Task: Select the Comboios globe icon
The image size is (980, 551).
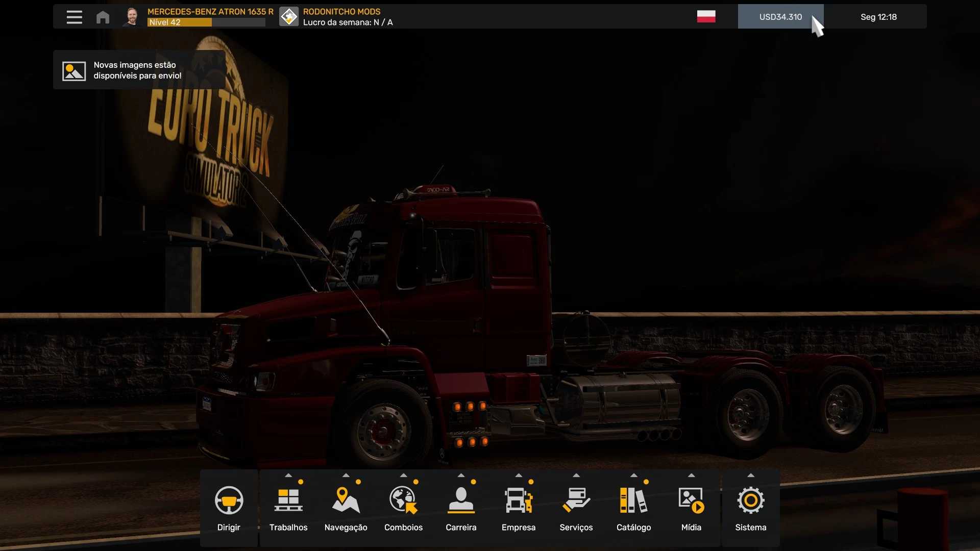Action: coord(403,500)
